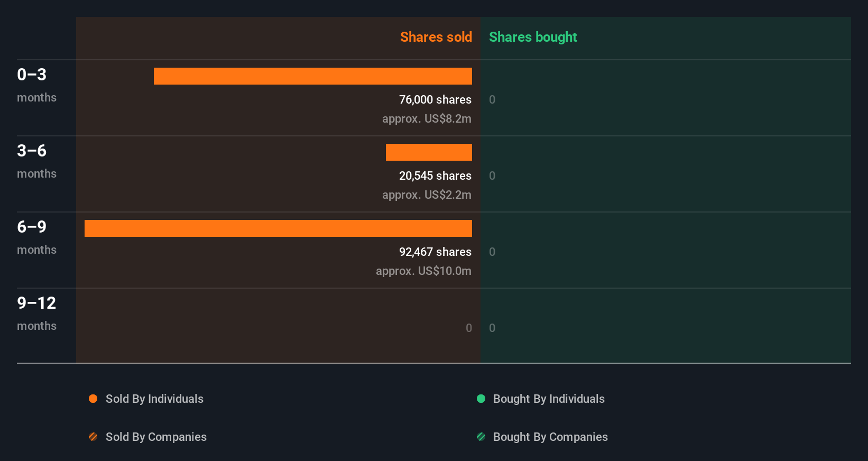The height and width of the screenshot is (461, 868).
Task: Click the orange Sold By Individuals legend dot
Action: [93, 399]
